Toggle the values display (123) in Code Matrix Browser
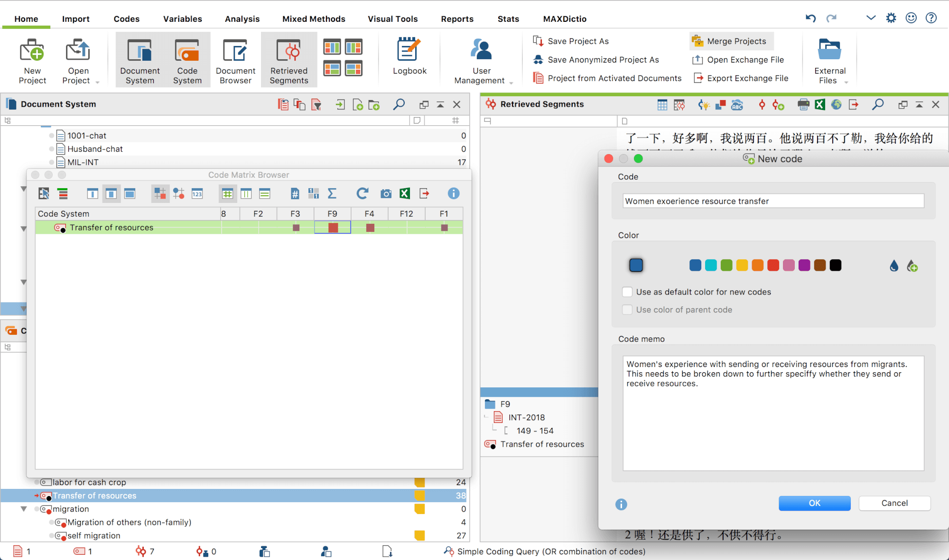 (x=197, y=193)
